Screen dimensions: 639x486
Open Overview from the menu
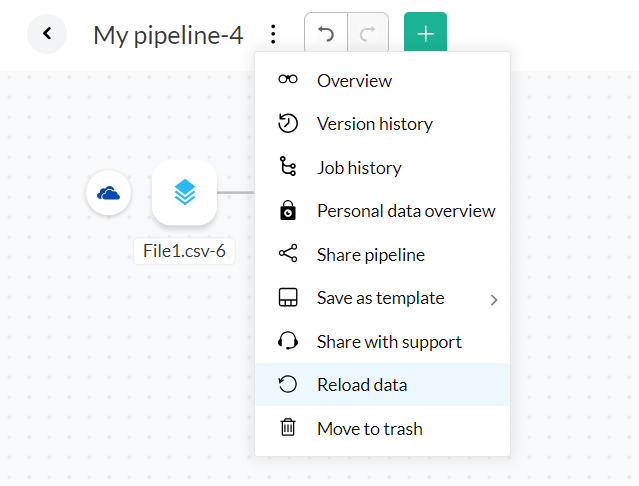click(354, 81)
